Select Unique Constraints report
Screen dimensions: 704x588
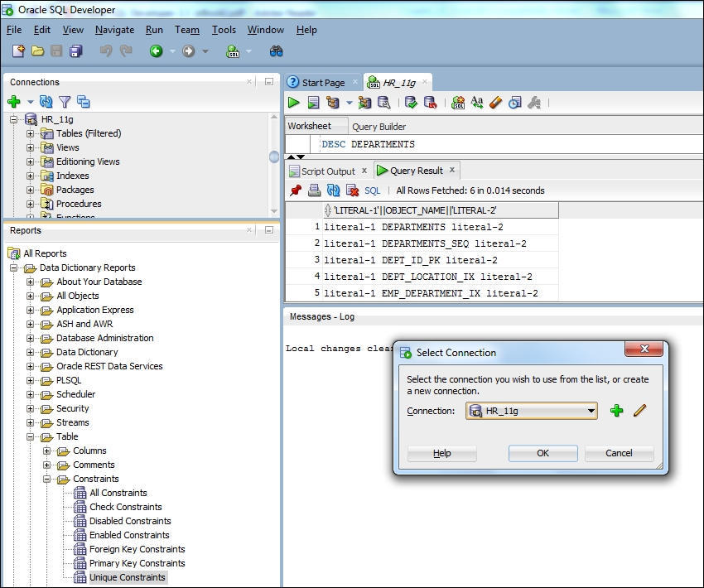click(x=127, y=577)
